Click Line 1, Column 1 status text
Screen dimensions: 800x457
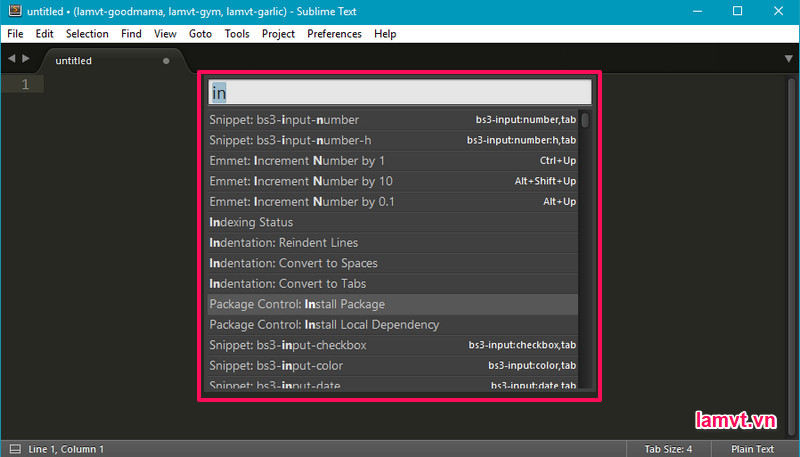click(x=66, y=449)
